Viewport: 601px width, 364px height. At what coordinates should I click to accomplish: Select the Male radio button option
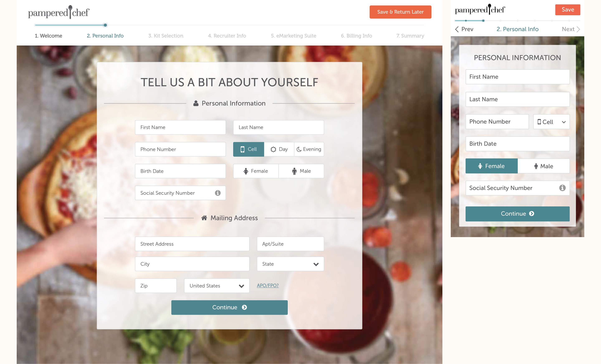tap(300, 171)
